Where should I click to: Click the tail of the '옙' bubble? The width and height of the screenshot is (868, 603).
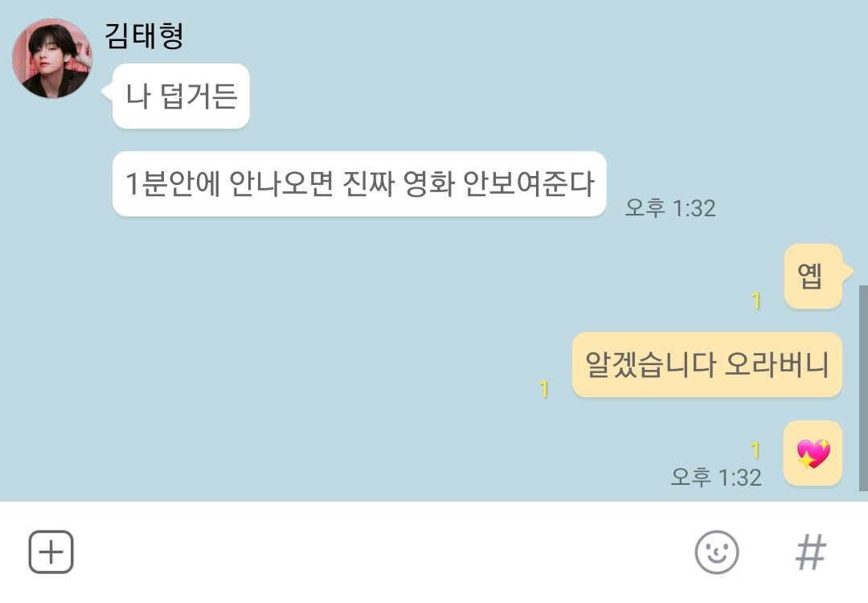click(848, 271)
